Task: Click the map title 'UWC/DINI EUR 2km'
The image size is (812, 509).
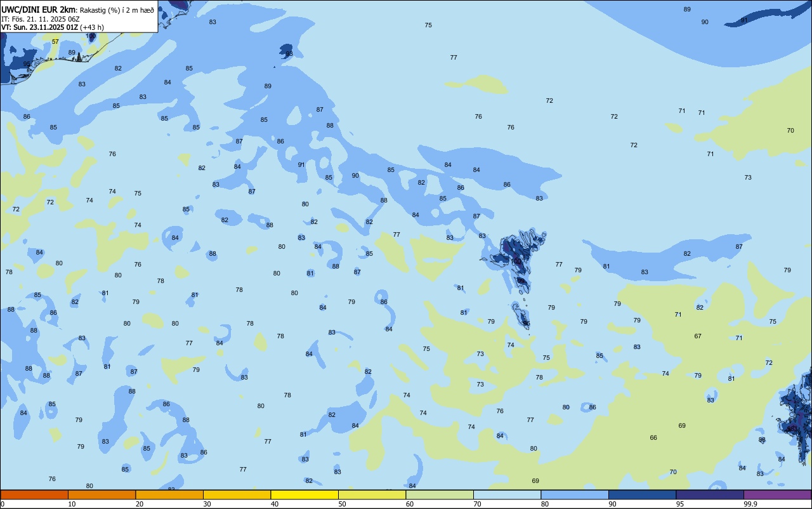Action: (x=38, y=9)
